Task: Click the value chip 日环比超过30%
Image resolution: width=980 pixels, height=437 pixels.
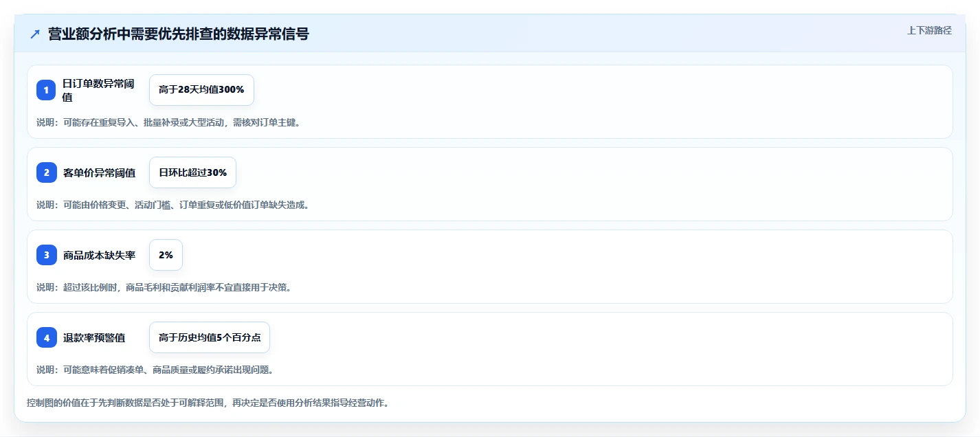Action: [x=192, y=172]
